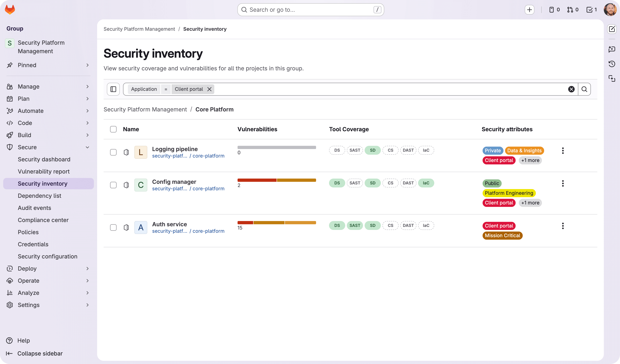Viewport: 620px width, 364px height.
Task: Open merge requests counter in the top bar
Action: pyautogui.click(x=572, y=10)
